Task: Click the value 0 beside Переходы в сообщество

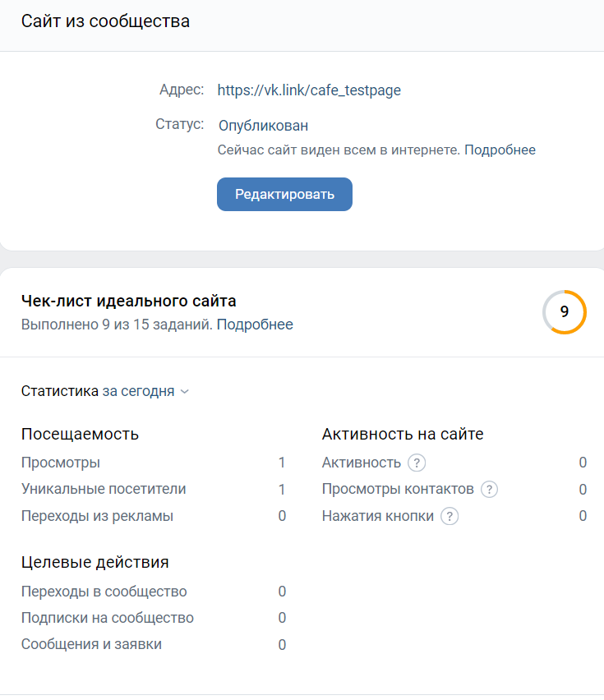Action: tap(282, 592)
